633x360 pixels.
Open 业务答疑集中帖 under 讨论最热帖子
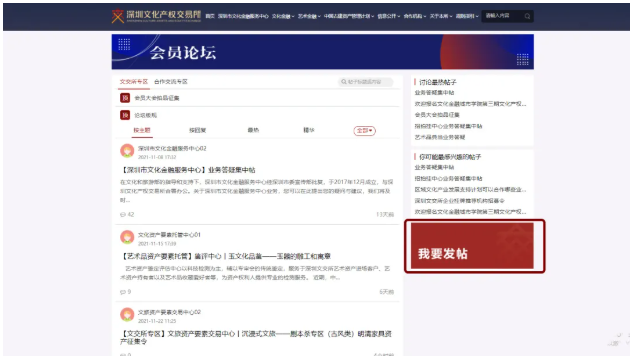click(x=434, y=92)
